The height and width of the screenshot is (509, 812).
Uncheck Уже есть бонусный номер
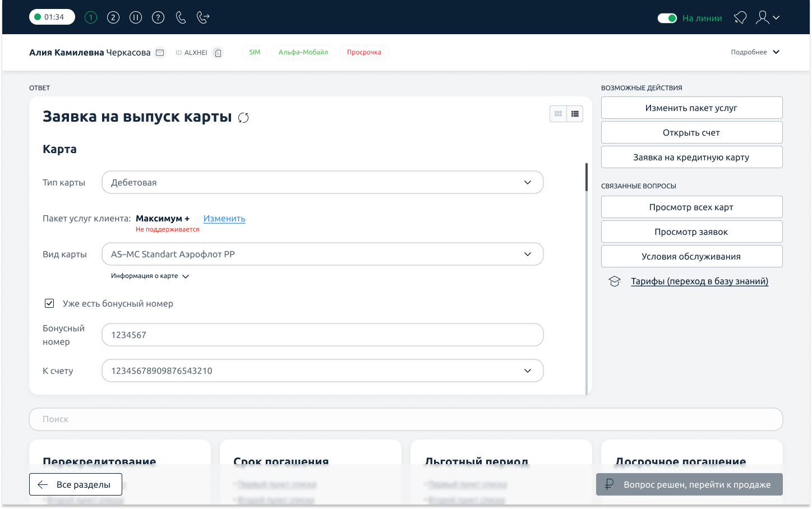click(x=49, y=303)
